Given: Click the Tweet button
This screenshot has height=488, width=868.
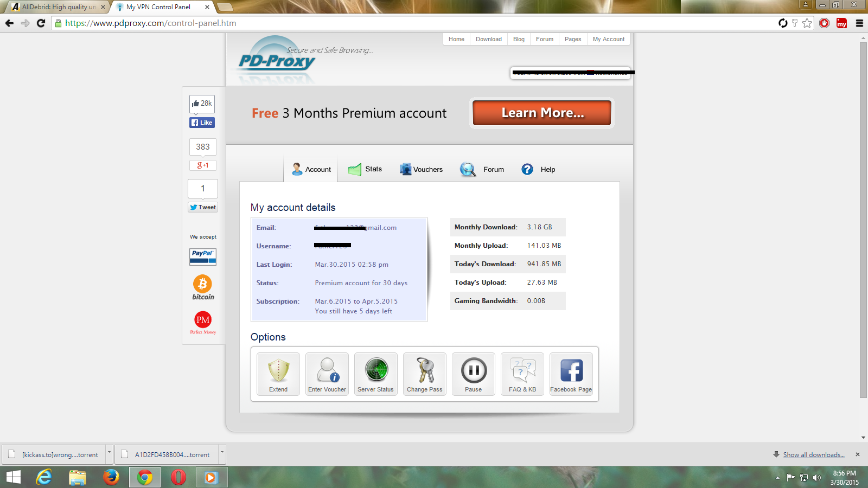Looking at the screenshot, I should pos(203,207).
